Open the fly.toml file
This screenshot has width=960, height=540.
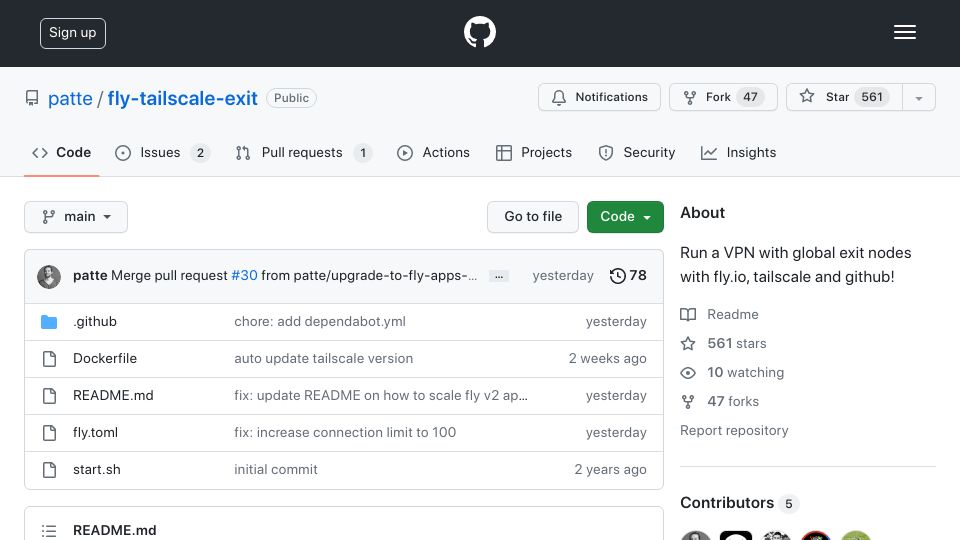click(x=96, y=432)
